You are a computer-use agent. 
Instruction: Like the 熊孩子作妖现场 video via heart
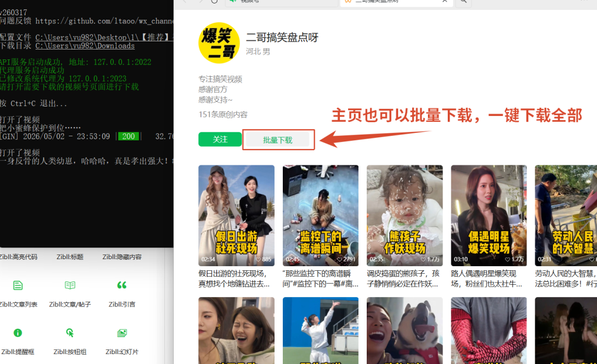point(423,259)
